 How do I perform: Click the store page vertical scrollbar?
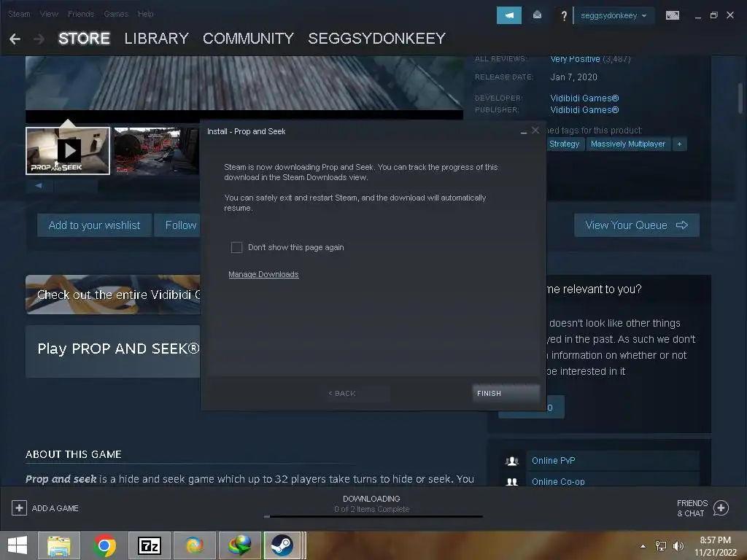pos(740,98)
